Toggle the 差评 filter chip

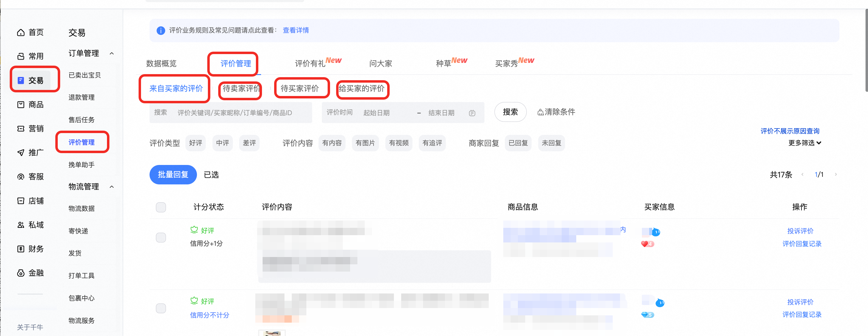[249, 143]
